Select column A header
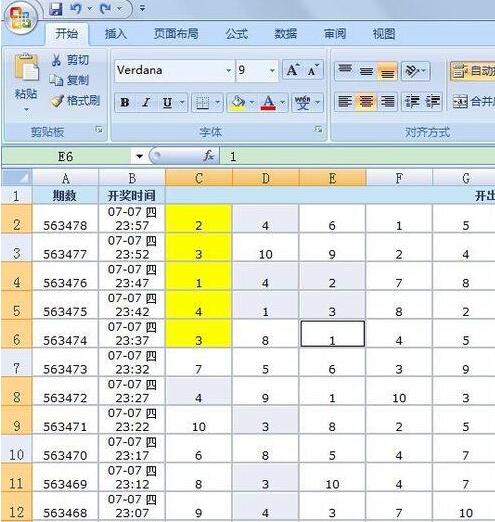The width and height of the screenshot is (495, 522). (x=66, y=178)
